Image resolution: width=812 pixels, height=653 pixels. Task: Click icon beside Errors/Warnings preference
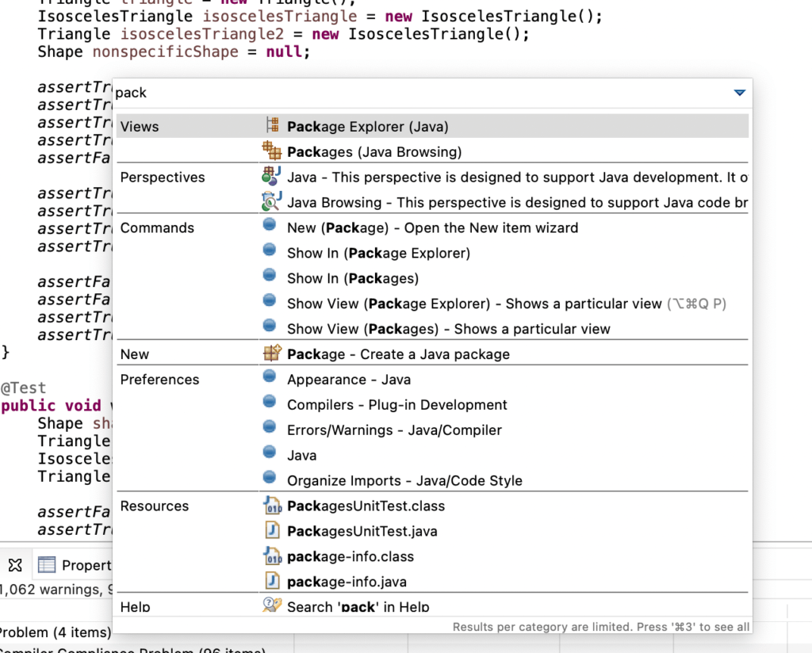(x=270, y=426)
